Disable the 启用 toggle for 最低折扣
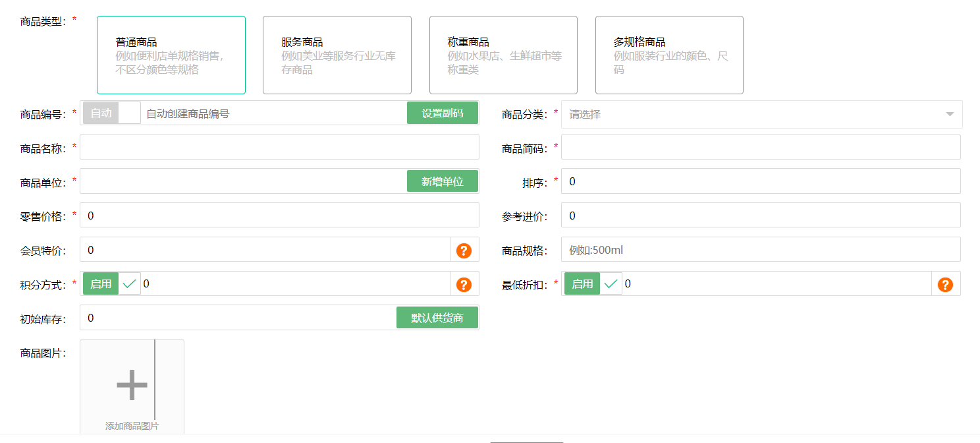The height and width of the screenshot is (443, 980). pyautogui.click(x=582, y=283)
